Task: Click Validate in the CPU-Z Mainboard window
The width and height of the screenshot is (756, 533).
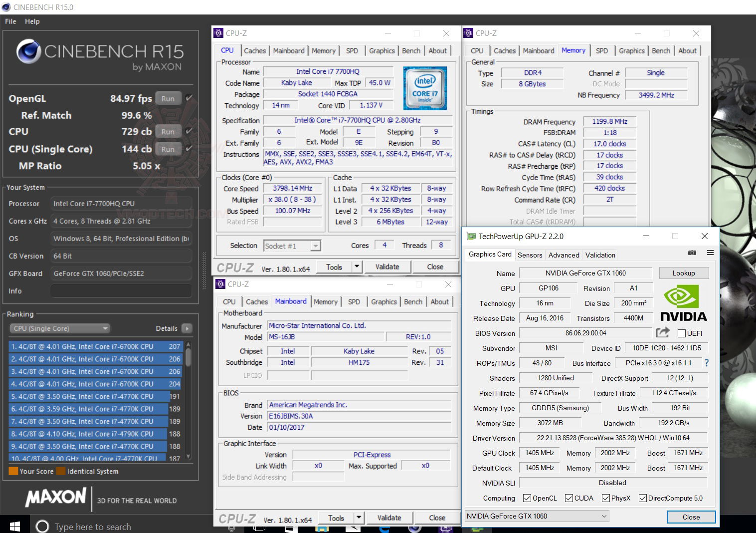Action: pyautogui.click(x=389, y=518)
